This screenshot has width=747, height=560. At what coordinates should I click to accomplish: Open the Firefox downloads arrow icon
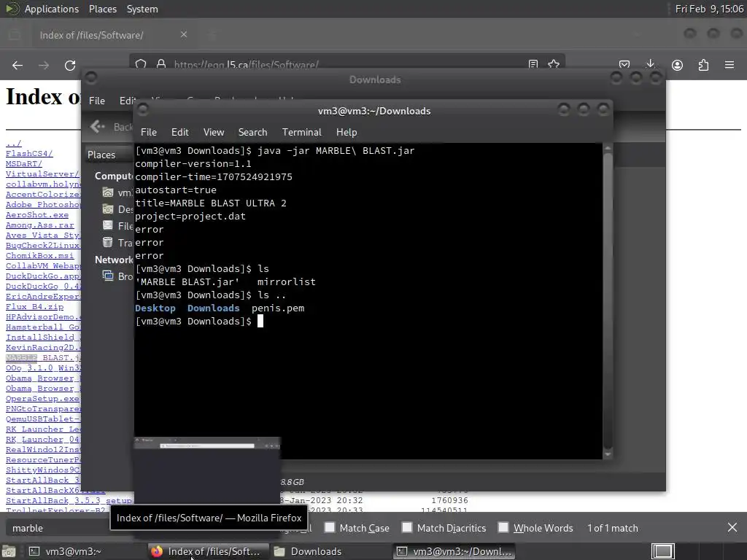(x=650, y=64)
